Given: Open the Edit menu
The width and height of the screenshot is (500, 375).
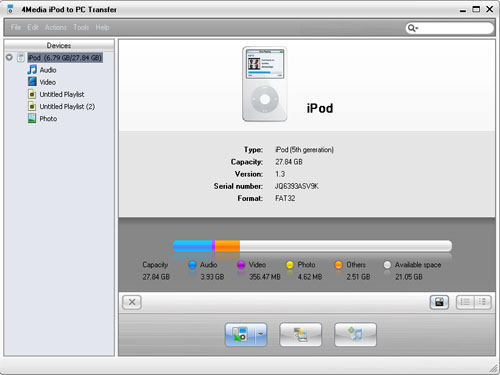Looking at the screenshot, I should coord(33,27).
